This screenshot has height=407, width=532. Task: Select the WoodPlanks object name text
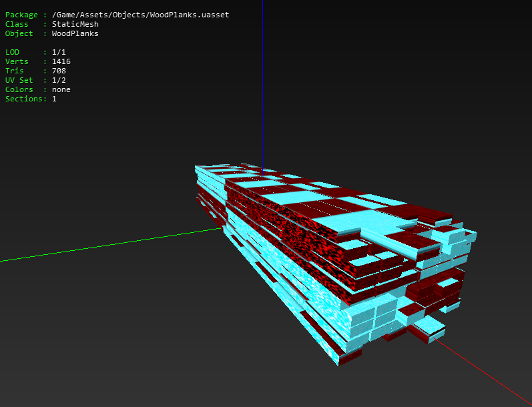click(x=75, y=33)
